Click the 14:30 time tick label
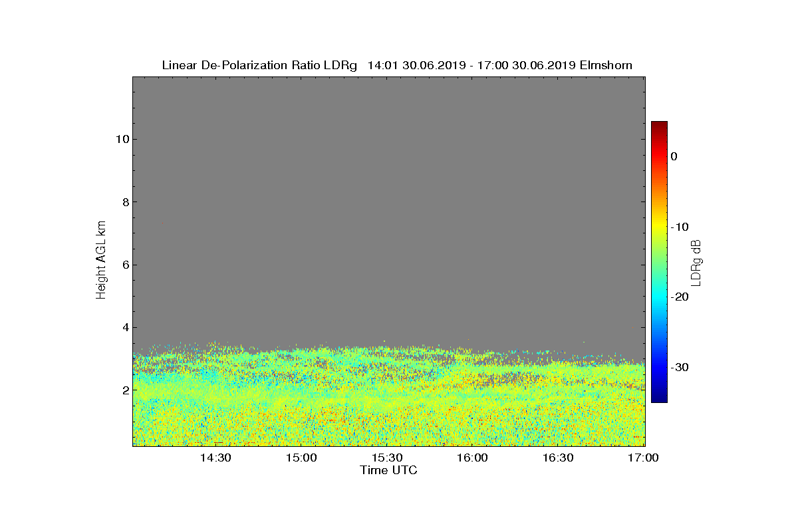This screenshot has width=798, height=532. 215,458
